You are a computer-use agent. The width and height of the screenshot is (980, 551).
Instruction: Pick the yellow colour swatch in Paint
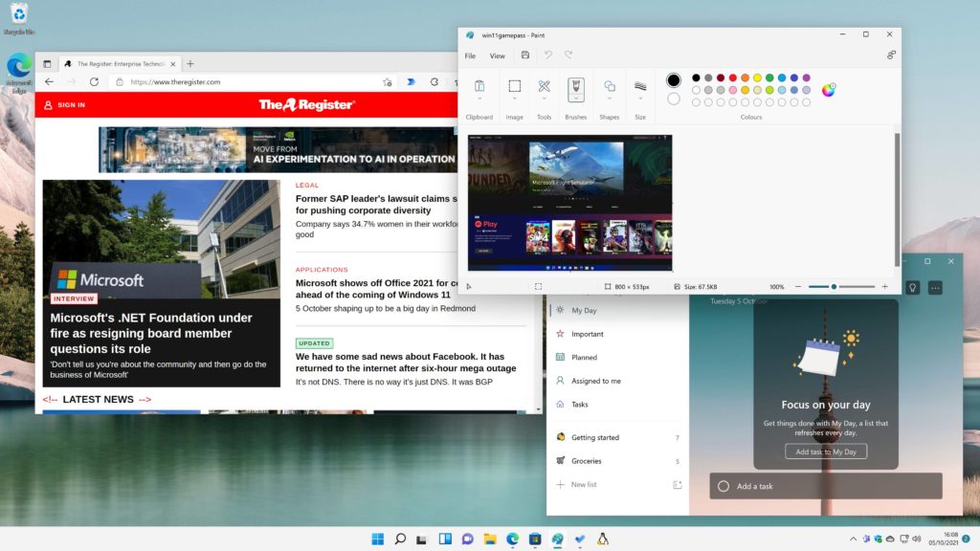click(x=757, y=78)
